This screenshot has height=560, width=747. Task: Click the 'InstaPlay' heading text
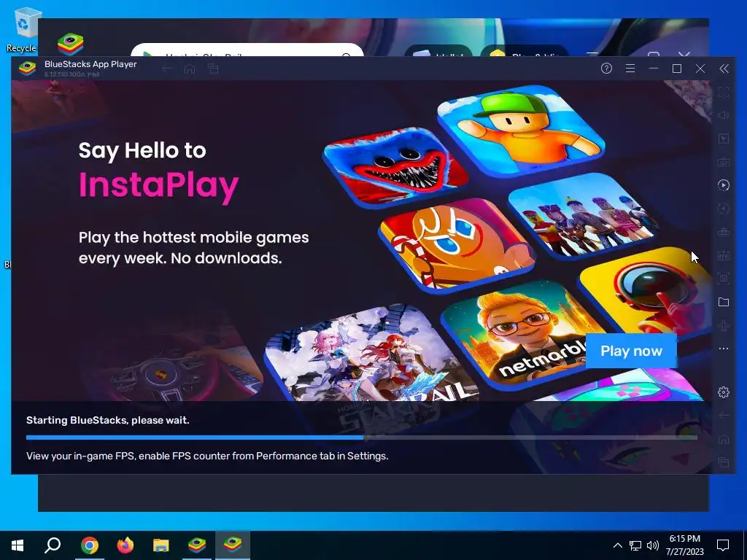click(x=158, y=186)
